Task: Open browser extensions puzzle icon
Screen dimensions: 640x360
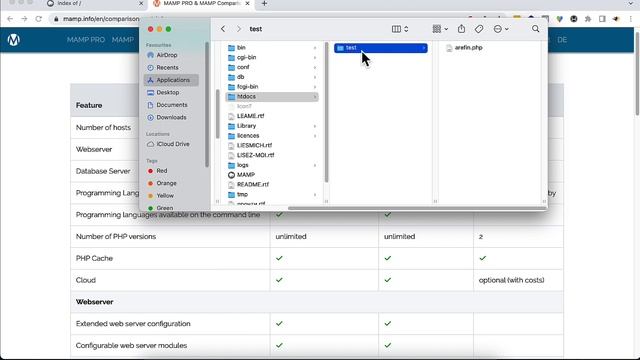Action: pyautogui.click(x=588, y=19)
